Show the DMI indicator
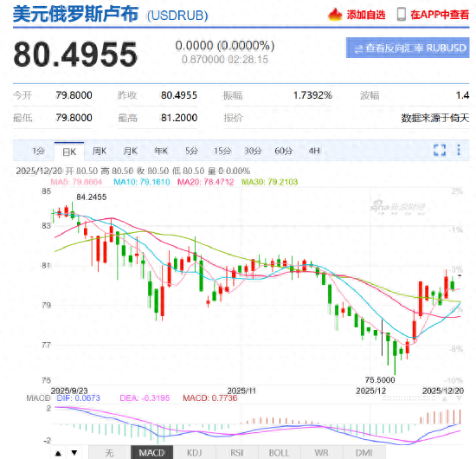This screenshot has width=476, height=459. [364, 453]
